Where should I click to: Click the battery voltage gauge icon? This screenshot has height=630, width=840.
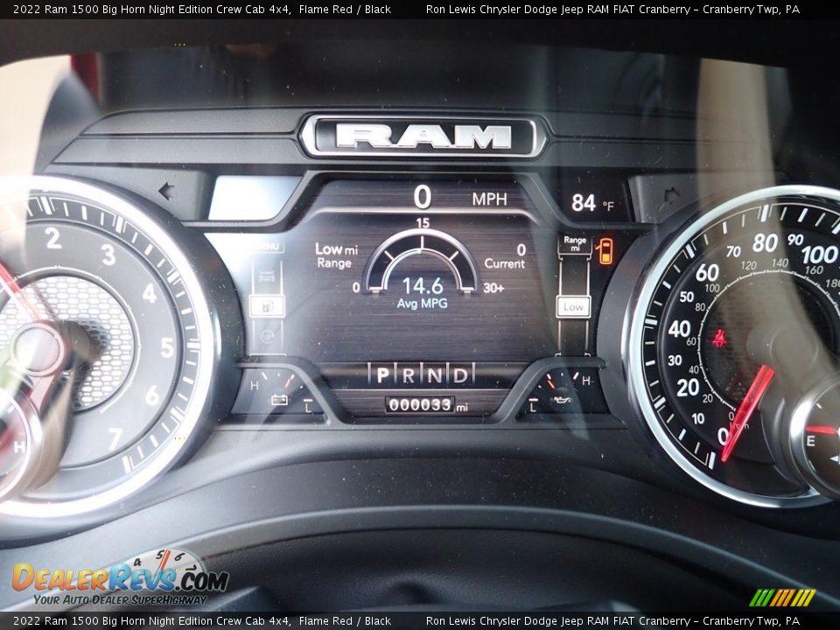(x=279, y=400)
